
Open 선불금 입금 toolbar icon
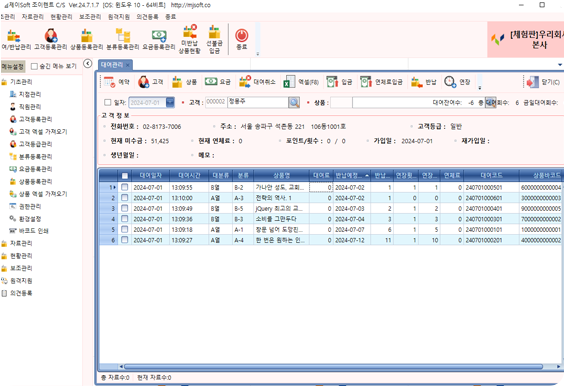(x=214, y=39)
